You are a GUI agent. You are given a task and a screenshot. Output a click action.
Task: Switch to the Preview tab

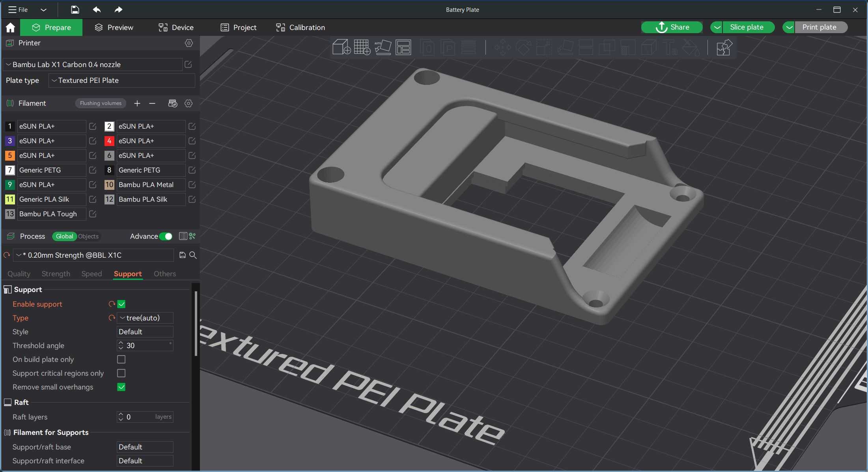[114, 27]
